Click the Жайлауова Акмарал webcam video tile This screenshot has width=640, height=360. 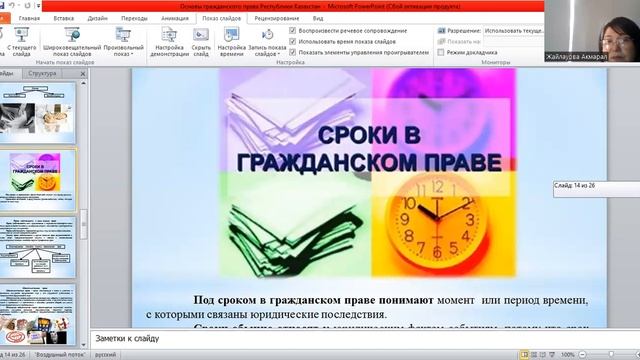592,31
